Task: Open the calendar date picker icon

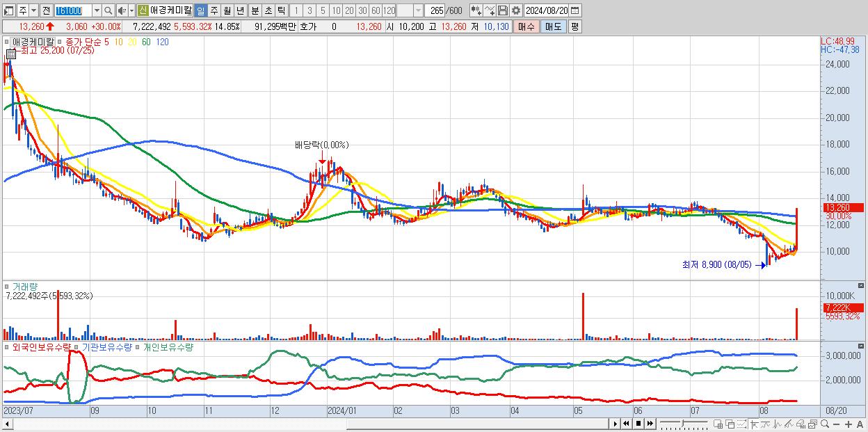Action: [x=574, y=10]
